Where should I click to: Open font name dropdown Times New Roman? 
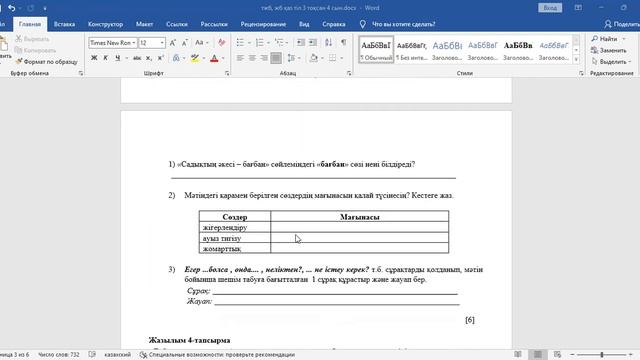[133, 43]
